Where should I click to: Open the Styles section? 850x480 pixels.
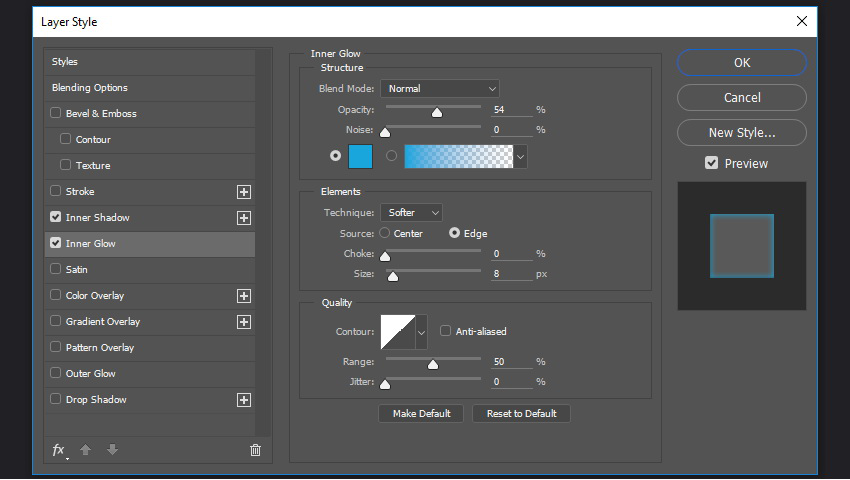point(150,62)
